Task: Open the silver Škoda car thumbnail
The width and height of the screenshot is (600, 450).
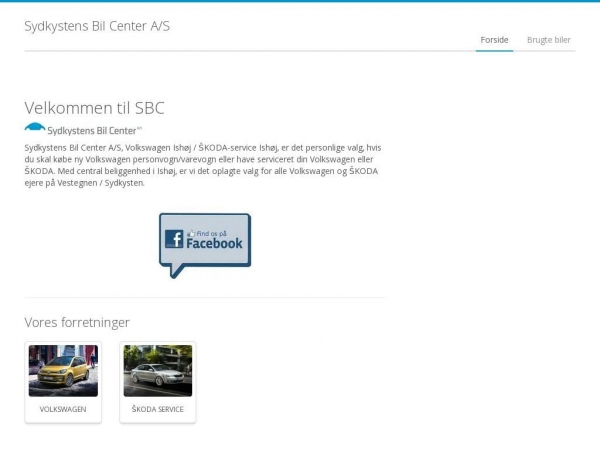Action: coord(158,370)
